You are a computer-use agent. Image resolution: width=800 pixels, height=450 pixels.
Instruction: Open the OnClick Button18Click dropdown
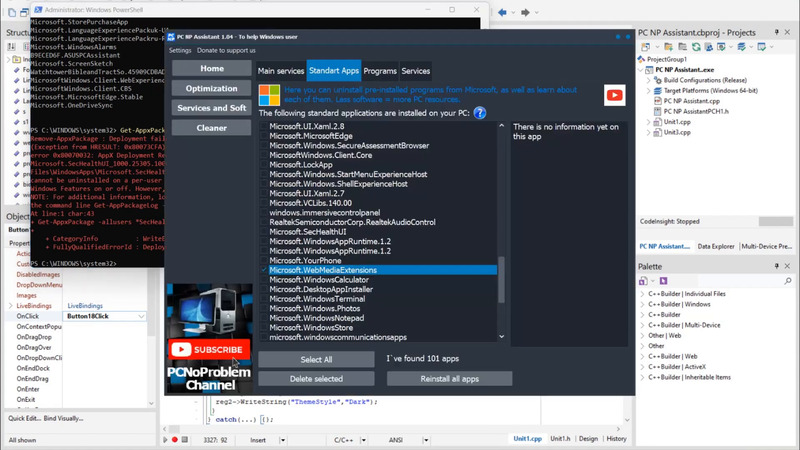pos(139,316)
